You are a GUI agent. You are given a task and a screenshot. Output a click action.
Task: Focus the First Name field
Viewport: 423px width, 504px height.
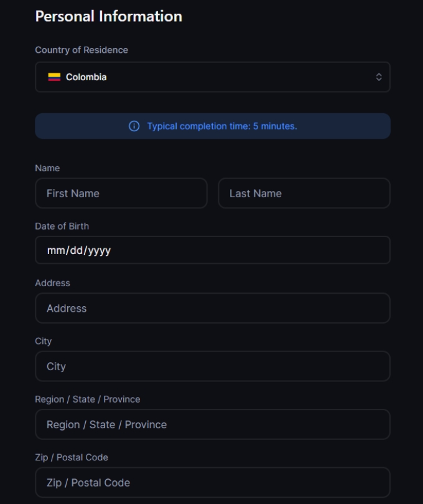121,194
